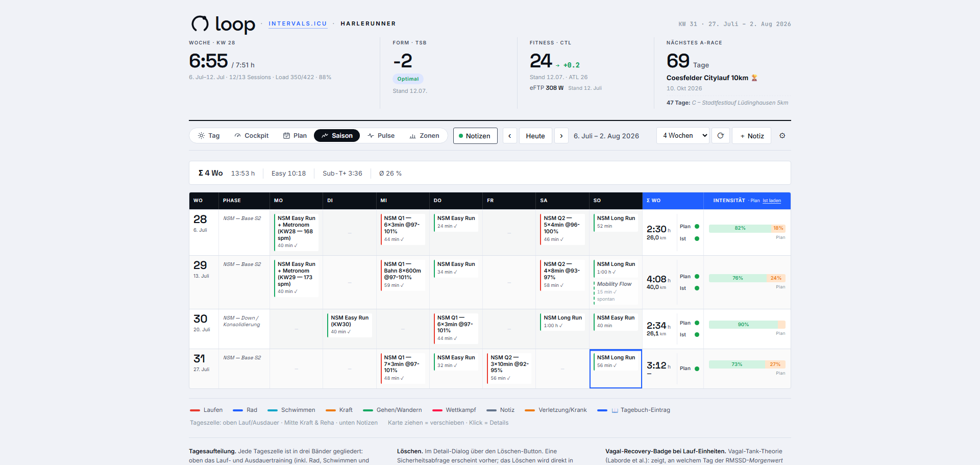The width and height of the screenshot is (980, 465).
Task: Select the Saison view pill
Action: click(x=337, y=136)
